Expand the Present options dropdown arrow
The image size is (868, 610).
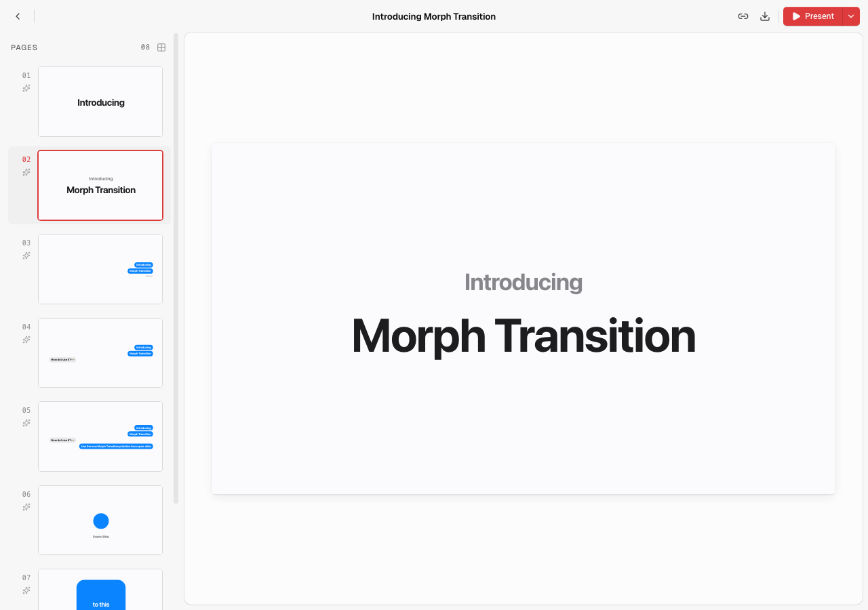(851, 16)
